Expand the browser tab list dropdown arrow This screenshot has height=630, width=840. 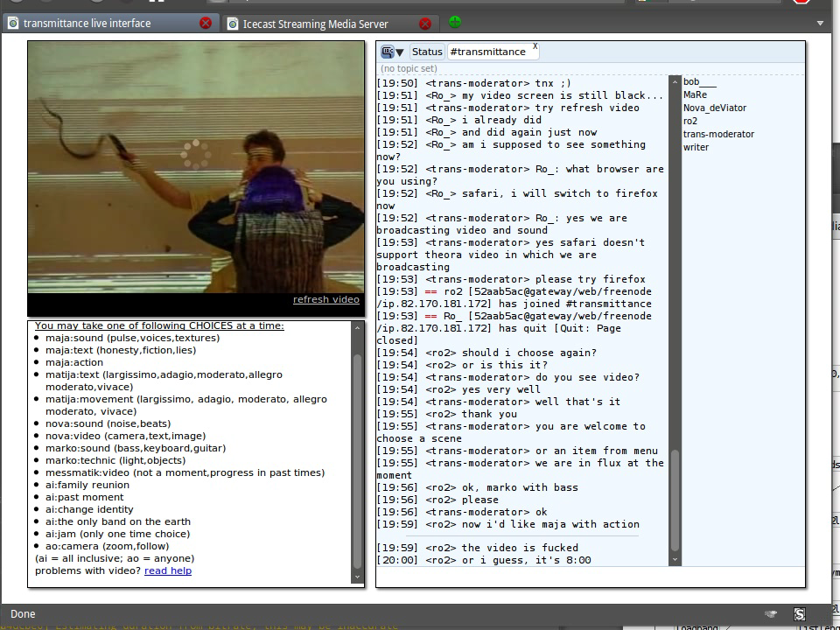[820, 24]
